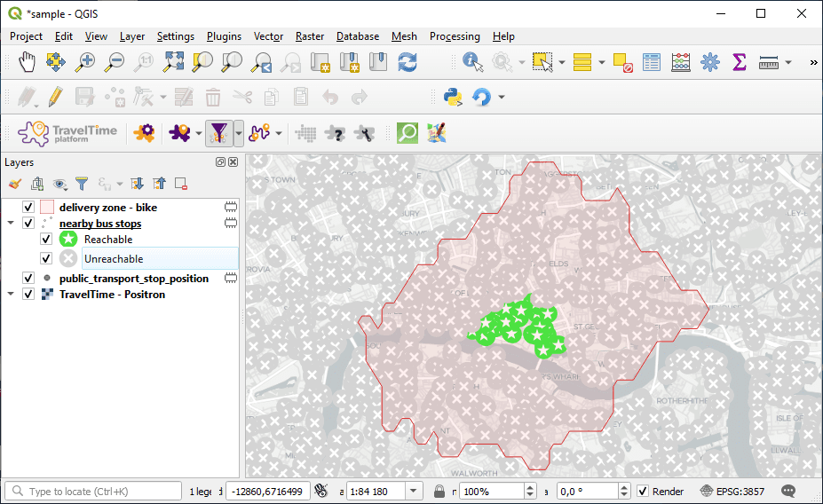Uncheck the delivery zone - bike layer
Image resolution: width=823 pixels, height=504 pixels.
click(x=28, y=207)
